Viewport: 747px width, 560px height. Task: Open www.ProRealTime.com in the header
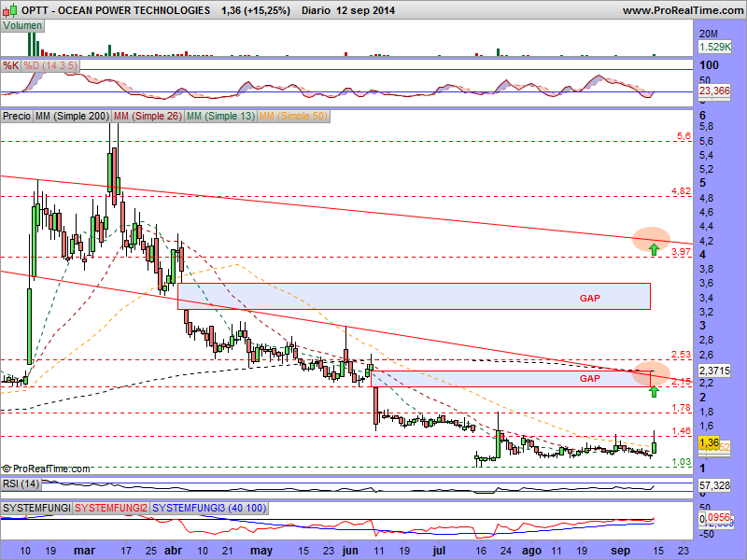point(683,10)
